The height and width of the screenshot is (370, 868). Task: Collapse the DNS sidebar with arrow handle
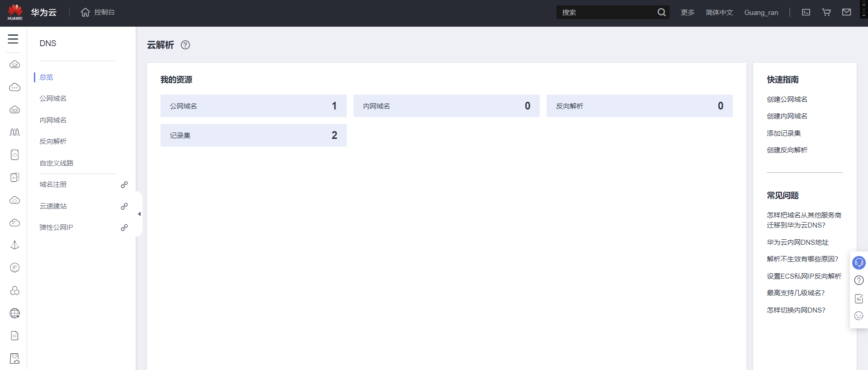[139, 214]
